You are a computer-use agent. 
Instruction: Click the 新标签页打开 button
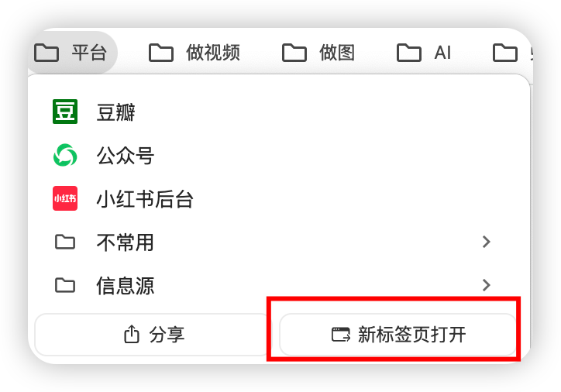398,335
